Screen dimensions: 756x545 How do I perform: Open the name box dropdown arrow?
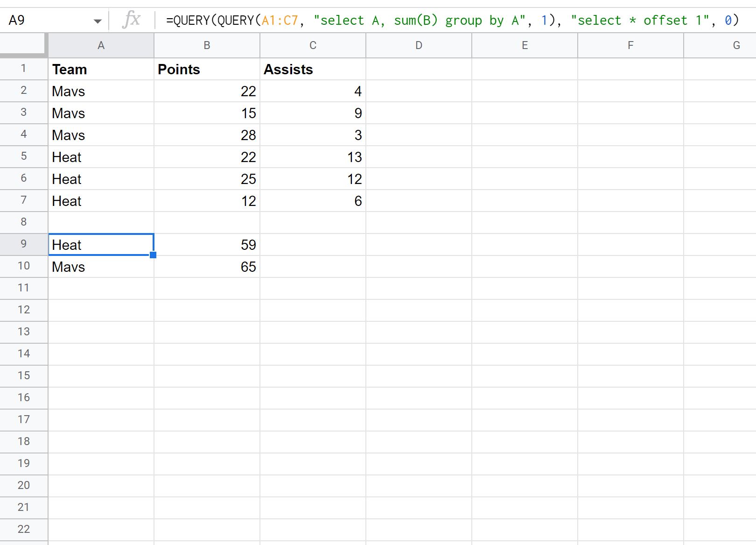click(98, 21)
